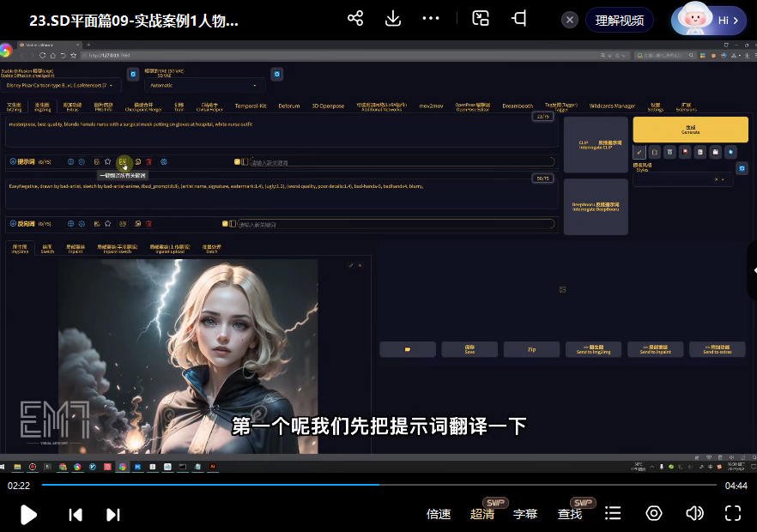Viewport: 757px width, 532px height.
Task: Click the save style disk icon near Generate
Action: tap(699, 152)
